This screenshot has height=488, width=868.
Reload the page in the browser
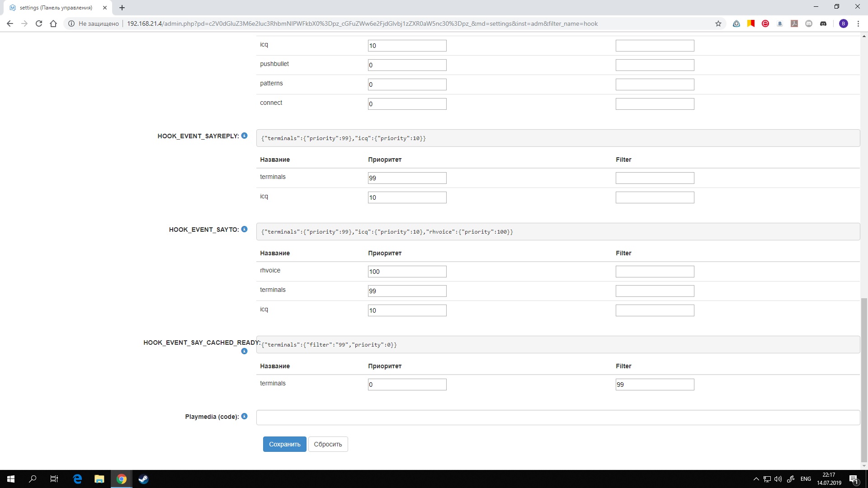pyautogui.click(x=39, y=23)
